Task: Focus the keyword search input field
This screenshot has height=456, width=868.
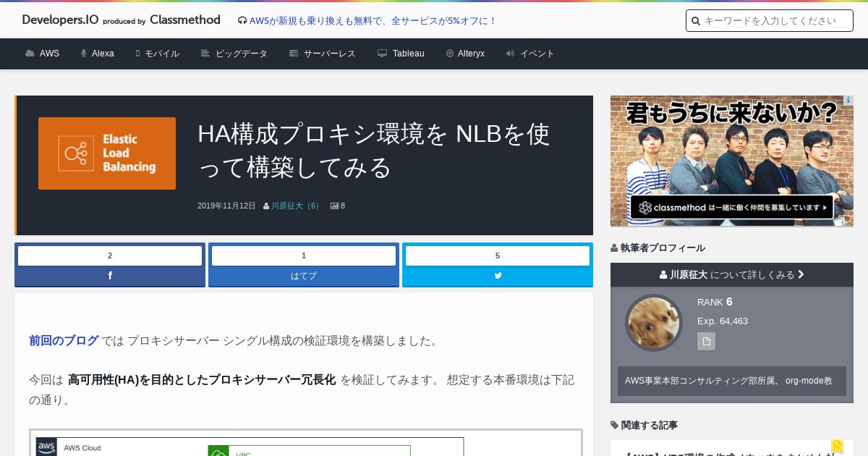Action: [x=770, y=21]
